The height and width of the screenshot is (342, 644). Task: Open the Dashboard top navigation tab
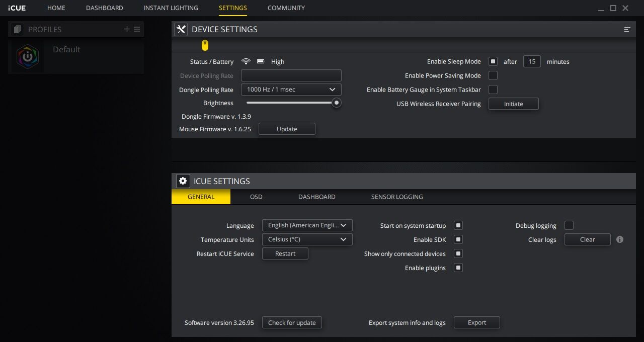pos(105,8)
